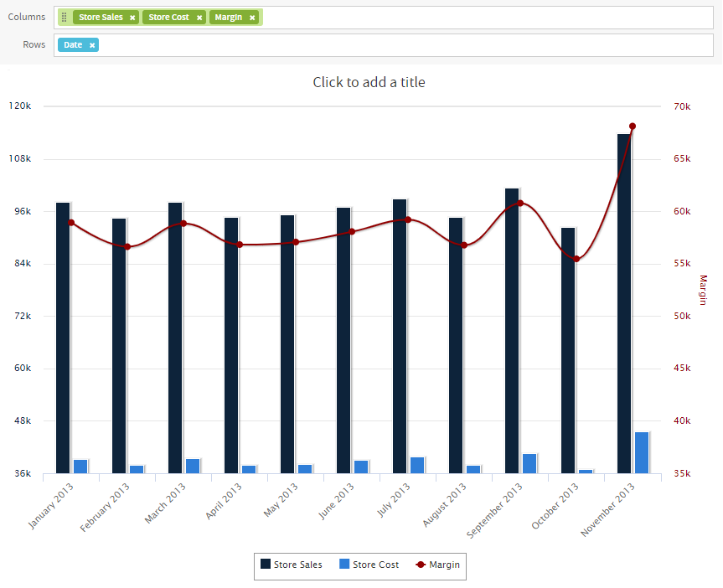Click the 70k right axis label

682,106
